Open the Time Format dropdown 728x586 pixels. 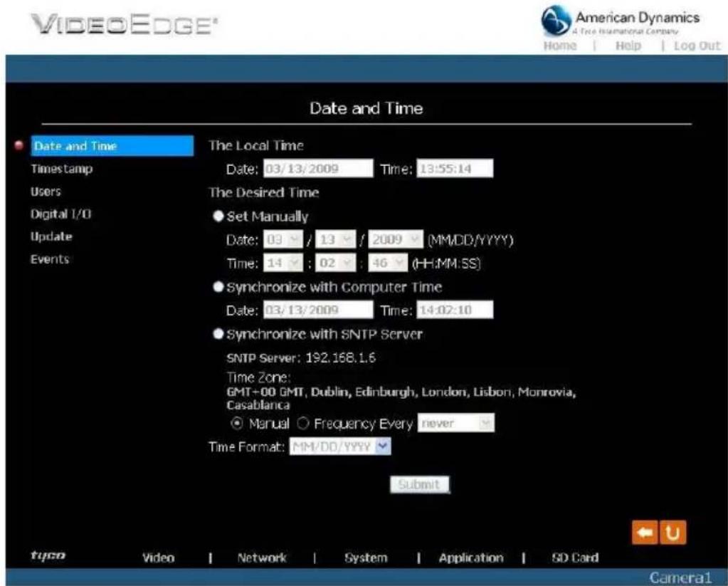click(x=340, y=446)
